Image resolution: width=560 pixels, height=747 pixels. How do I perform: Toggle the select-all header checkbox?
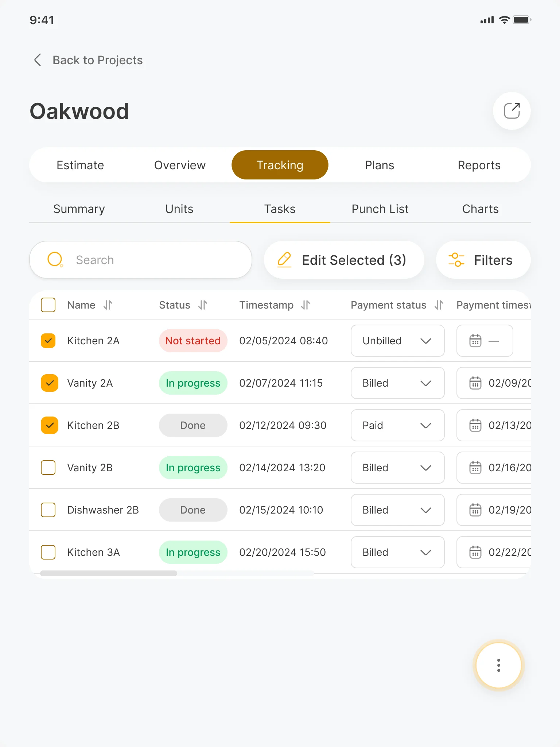coord(48,305)
